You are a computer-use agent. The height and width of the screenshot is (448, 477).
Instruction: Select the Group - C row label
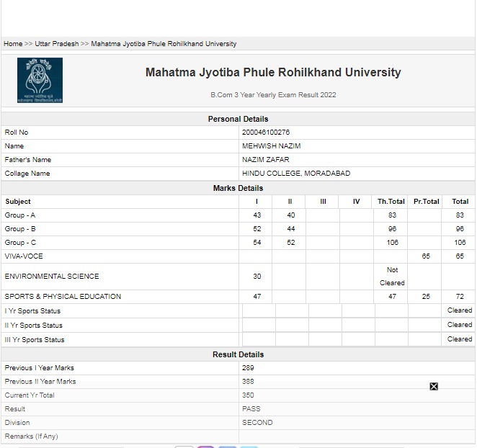[20, 243]
